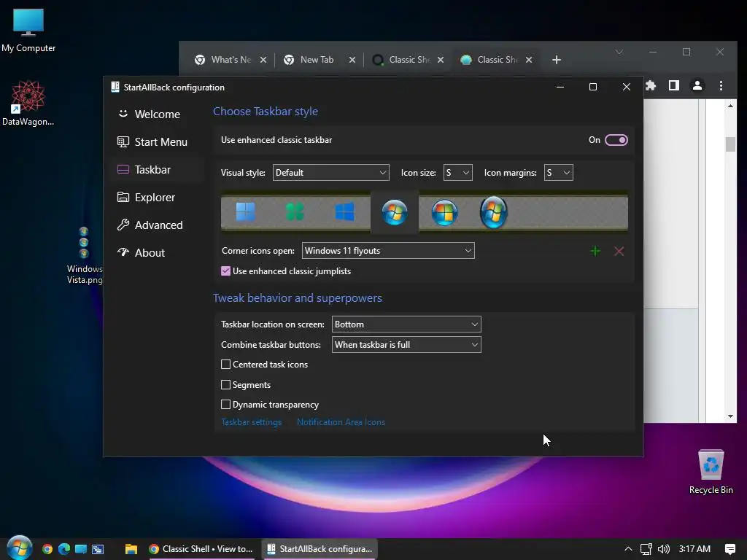747x560 pixels.
Task: Open the About page
Action: (157, 252)
